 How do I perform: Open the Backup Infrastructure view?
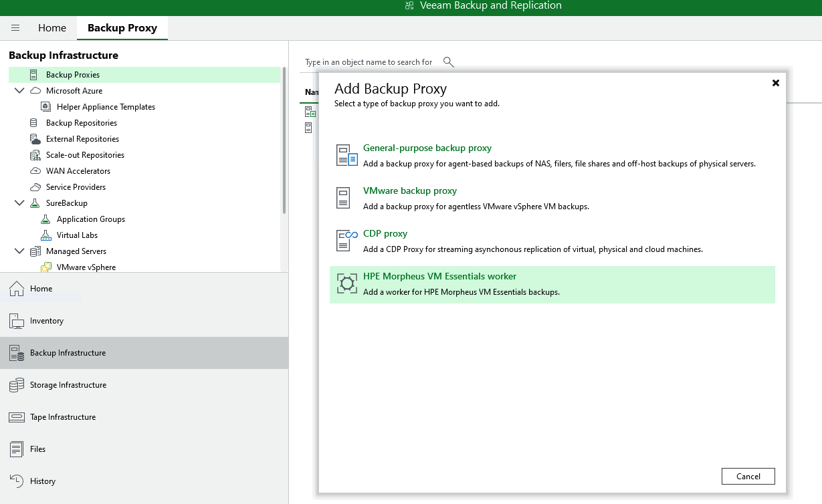(144, 353)
